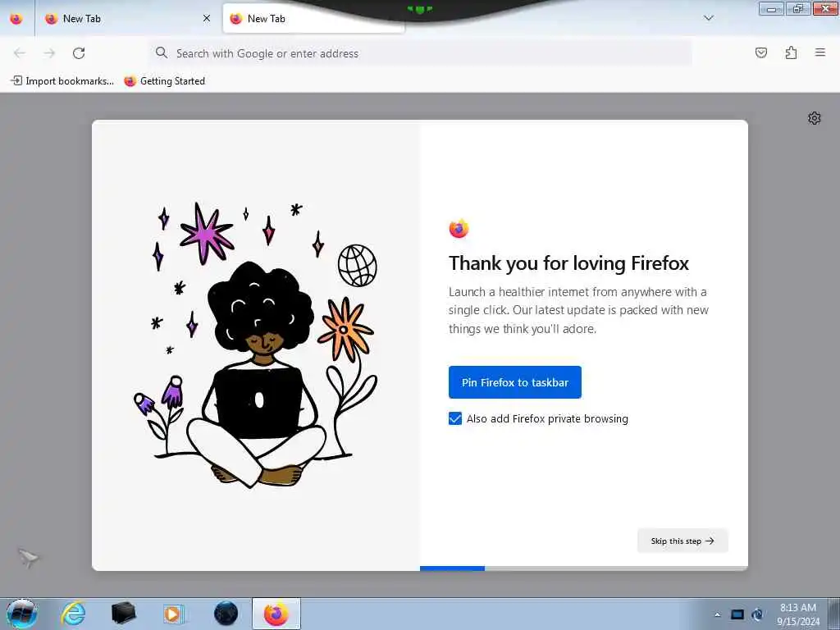
Task: Click the green indicator on the top overlay
Action: coord(419,9)
